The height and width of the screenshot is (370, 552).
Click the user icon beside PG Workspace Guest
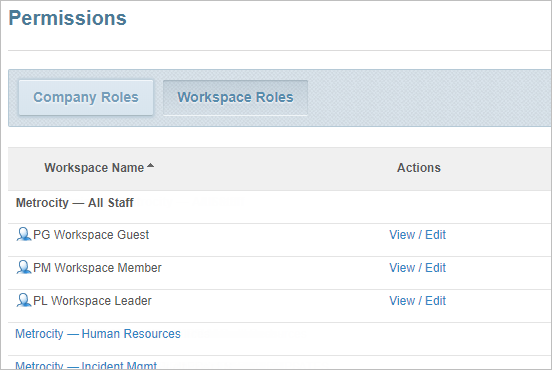tap(24, 234)
